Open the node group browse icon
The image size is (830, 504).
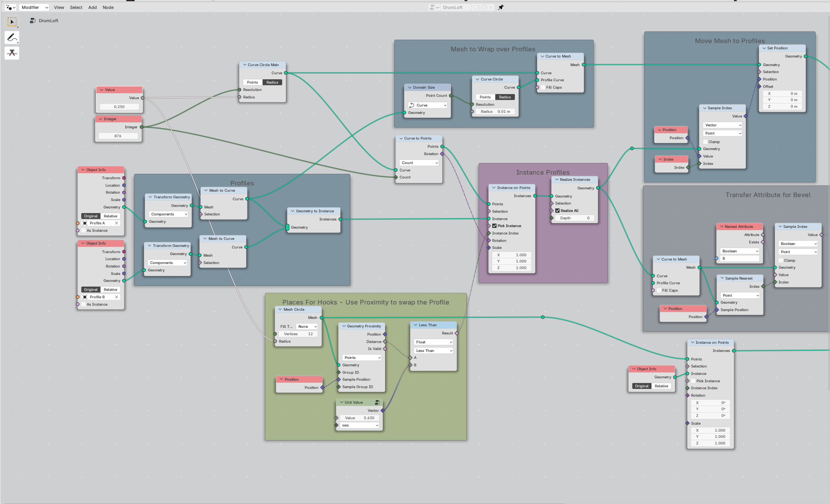434,7
